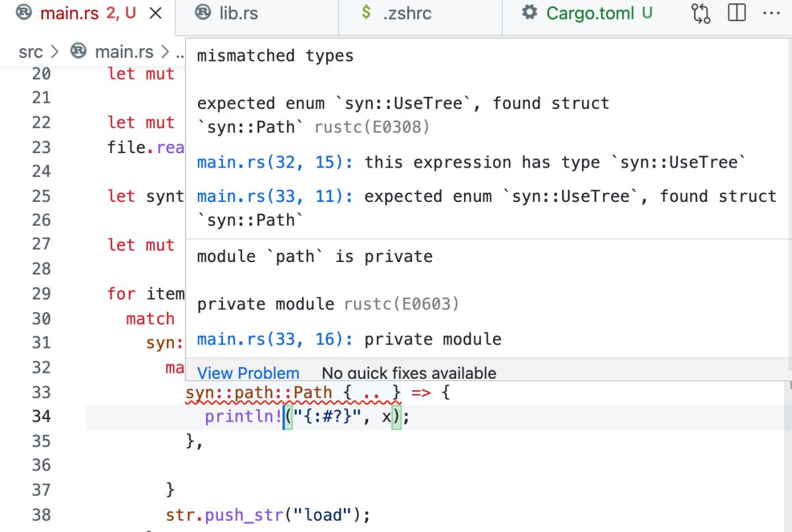Image resolution: width=792 pixels, height=532 pixels.
Task: Click 'match' keyword on line 30
Action: [150, 319]
